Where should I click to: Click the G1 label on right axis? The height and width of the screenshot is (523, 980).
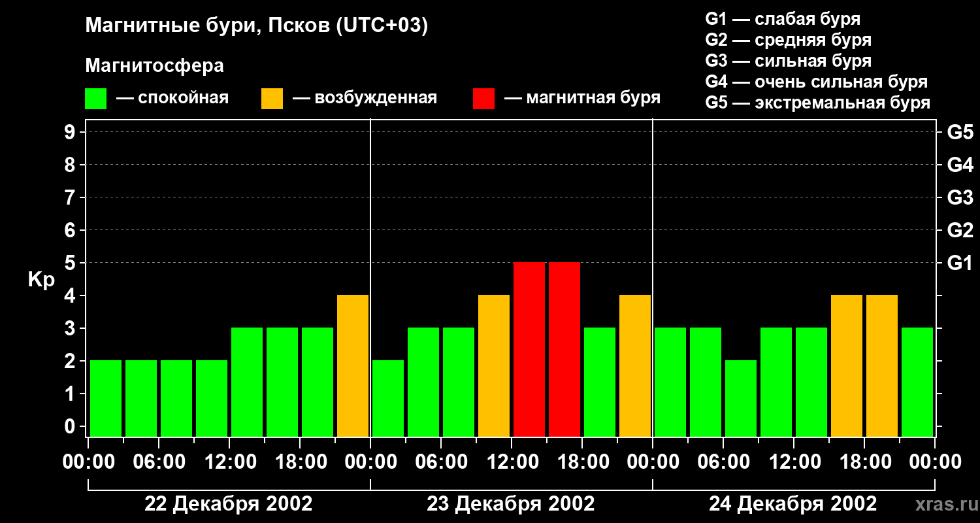[960, 263]
